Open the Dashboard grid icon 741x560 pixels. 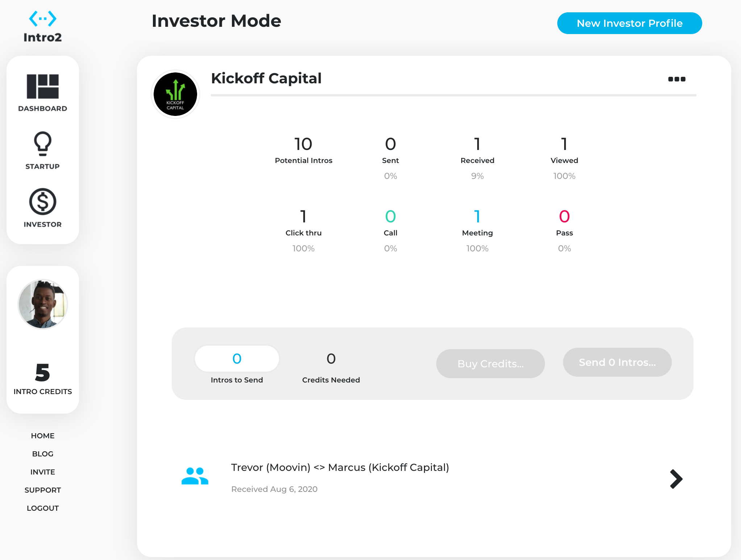coord(43,87)
